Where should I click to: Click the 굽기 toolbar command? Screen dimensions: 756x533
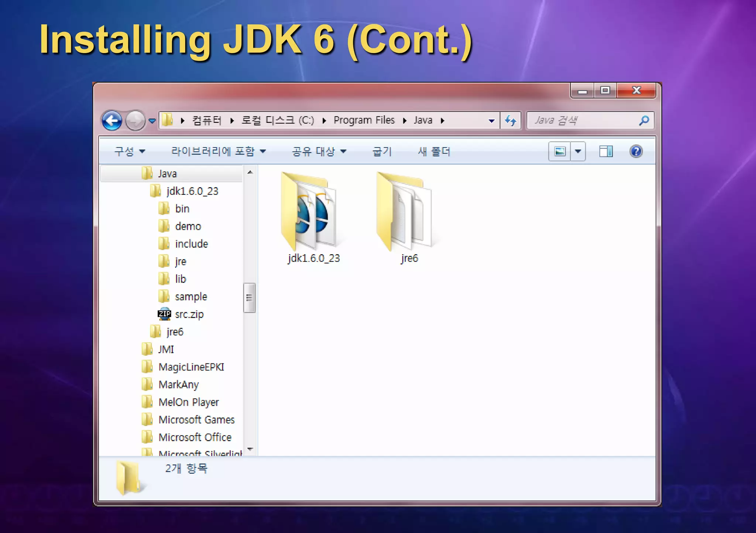(x=382, y=151)
